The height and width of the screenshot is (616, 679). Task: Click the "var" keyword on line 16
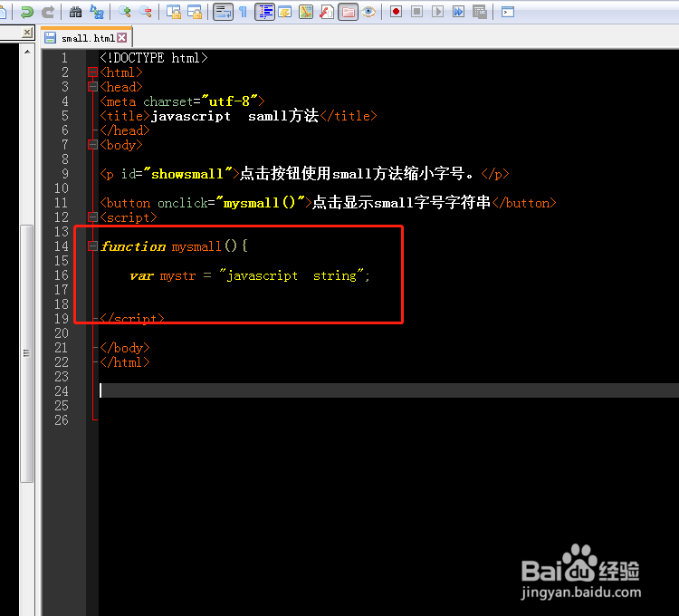pyautogui.click(x=141, y=275)
